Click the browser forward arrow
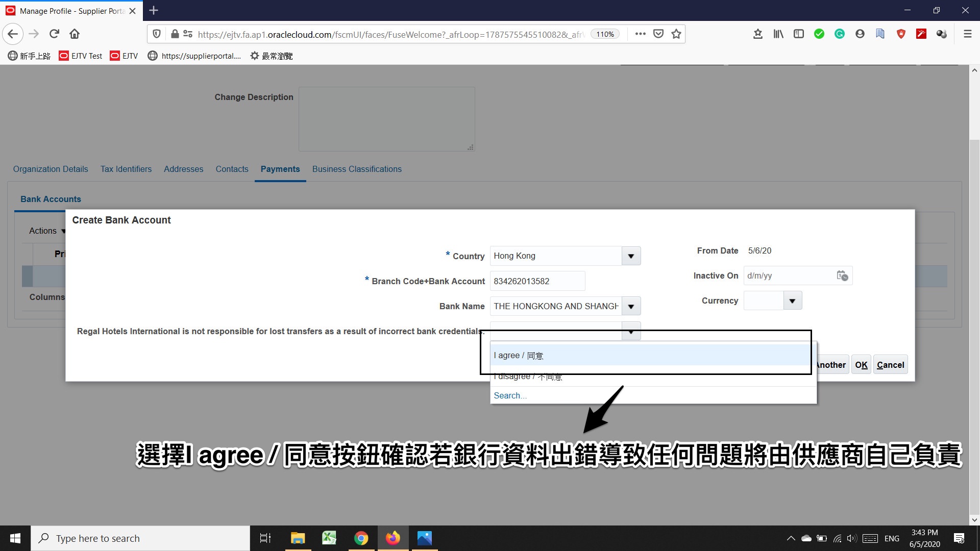Image resolution: width=980 pixels, height=551 pixels. click(x=34, y=34)
